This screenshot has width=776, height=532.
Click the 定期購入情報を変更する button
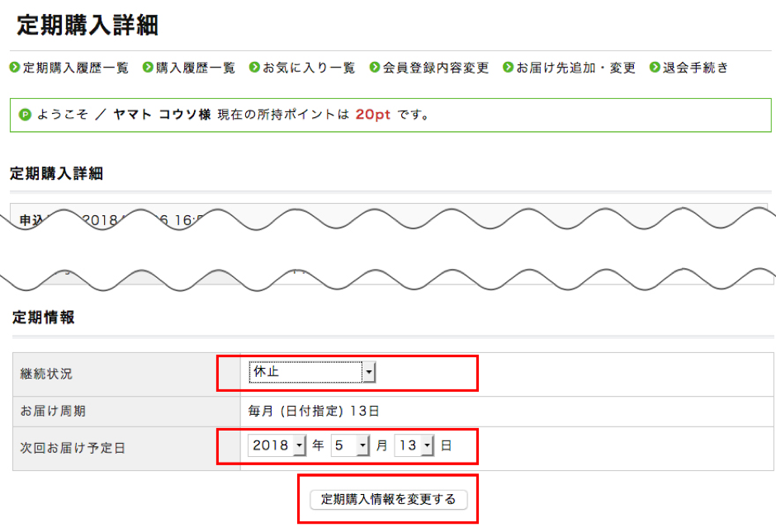pos(386,499)
